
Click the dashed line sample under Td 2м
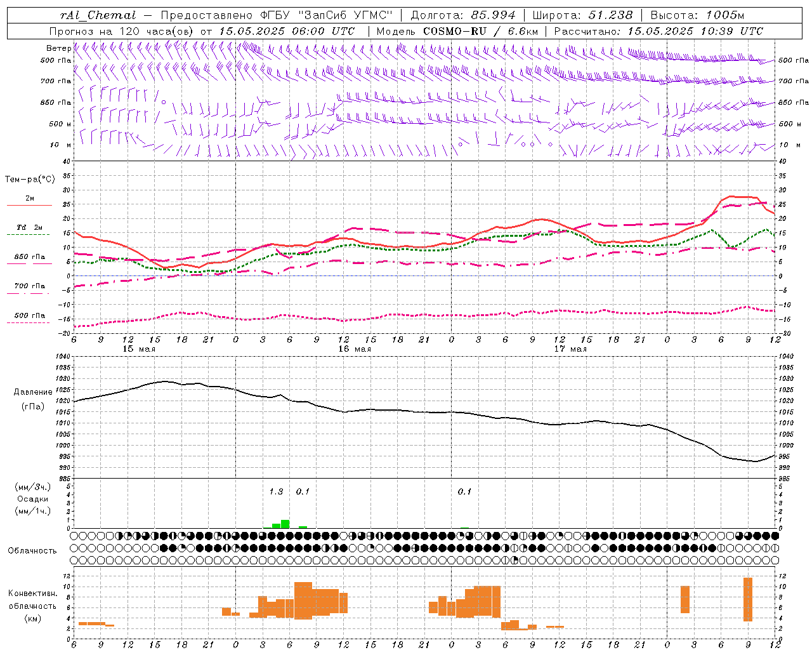[x=28, y=235]
